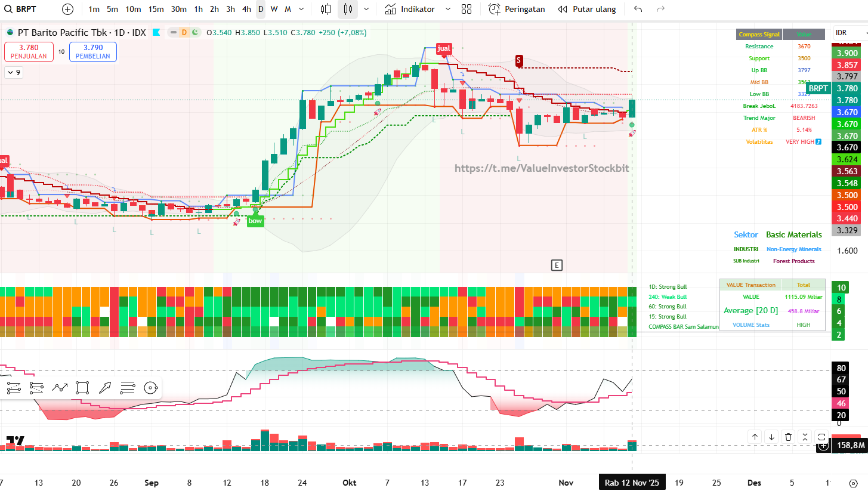Select the outlined arrow marker tool
The image size is (868, 491).
click(105, 388)
